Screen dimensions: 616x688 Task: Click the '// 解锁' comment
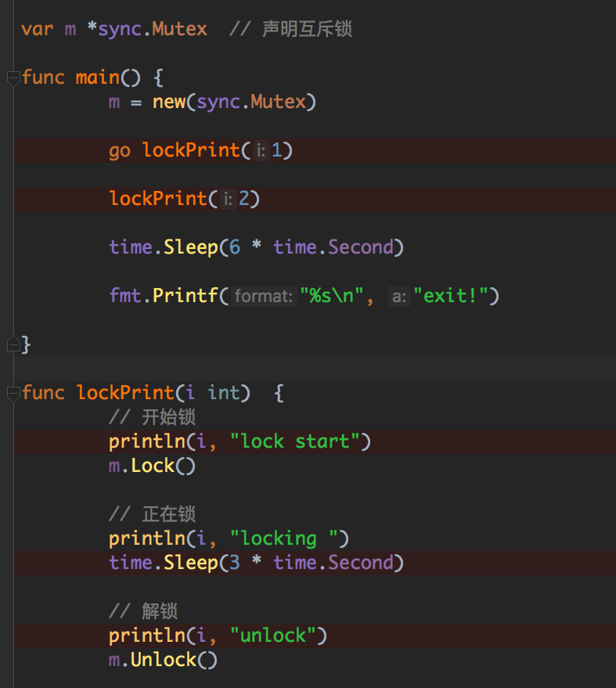click(x=143, y=611)
